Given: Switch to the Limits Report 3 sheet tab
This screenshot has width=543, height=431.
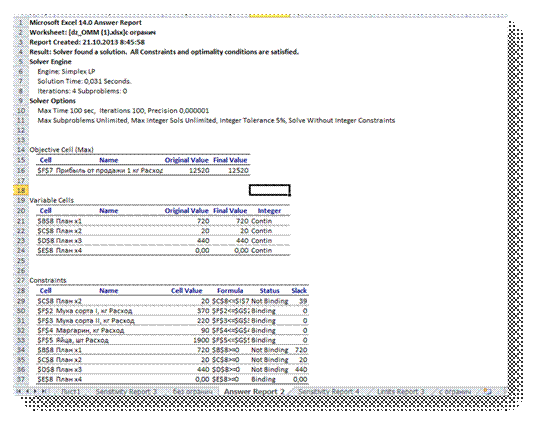Looking at the screenshot, I should [400, 392].
